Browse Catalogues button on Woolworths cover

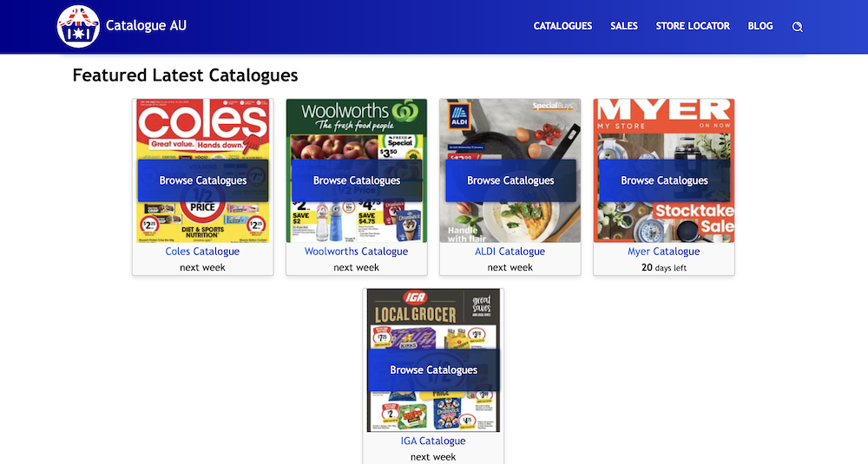click(x=357, y=180)
